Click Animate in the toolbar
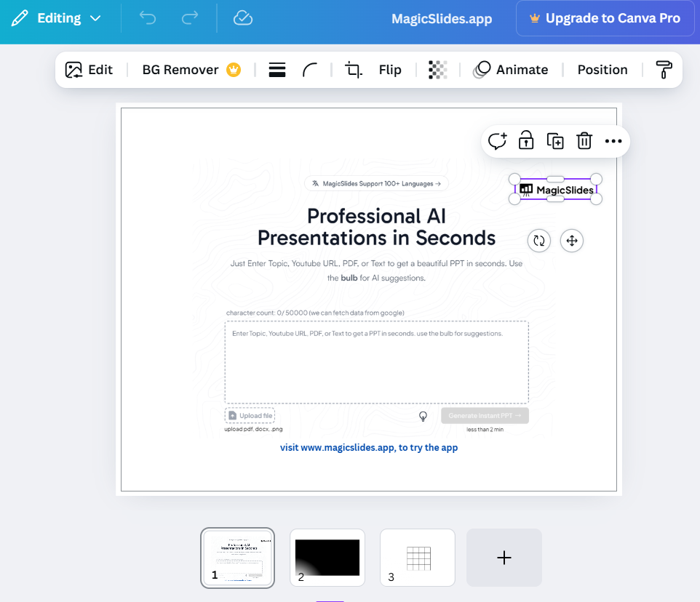 pyautogui.click(x=511, y=70)
